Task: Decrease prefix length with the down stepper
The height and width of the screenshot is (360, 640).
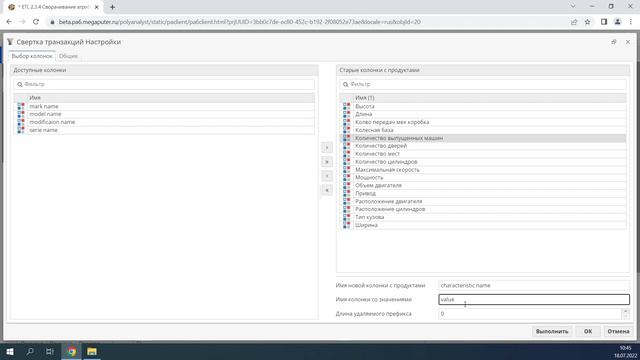Action: [x=625, y=316]
